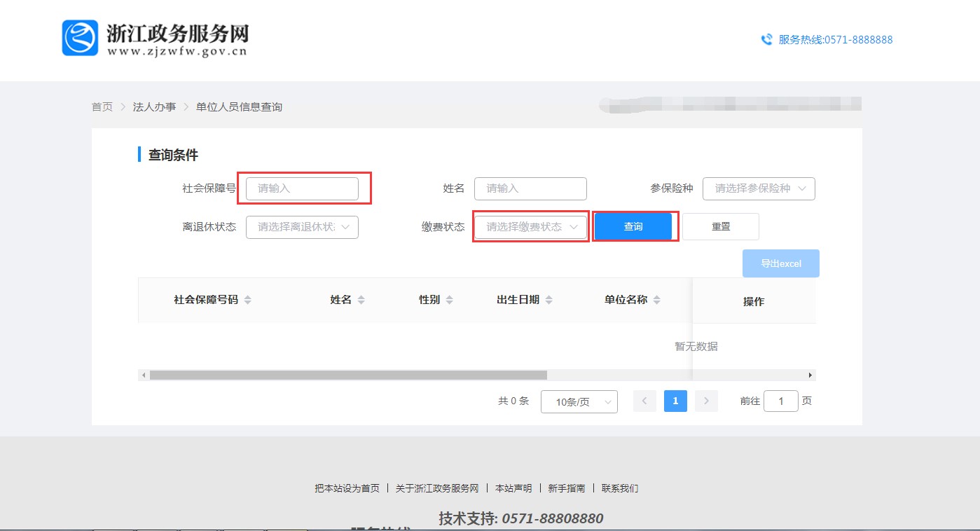Open 新手指南 footer link

(x=567, y=488)
